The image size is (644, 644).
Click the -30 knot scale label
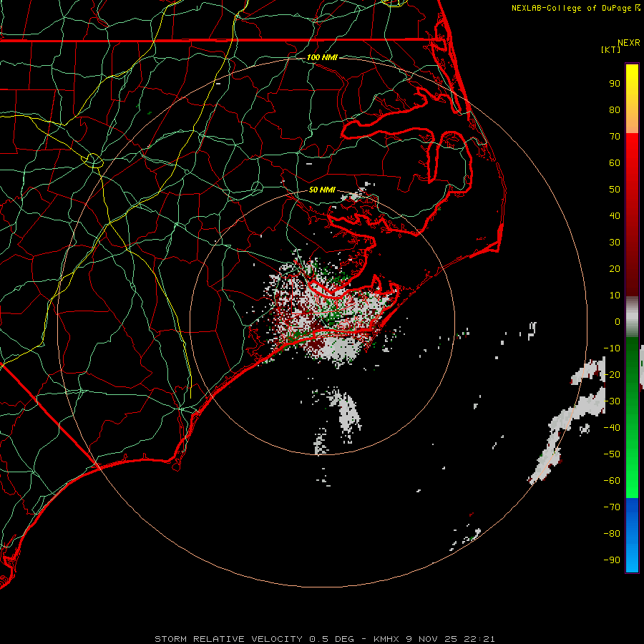[x=612, y=401]
